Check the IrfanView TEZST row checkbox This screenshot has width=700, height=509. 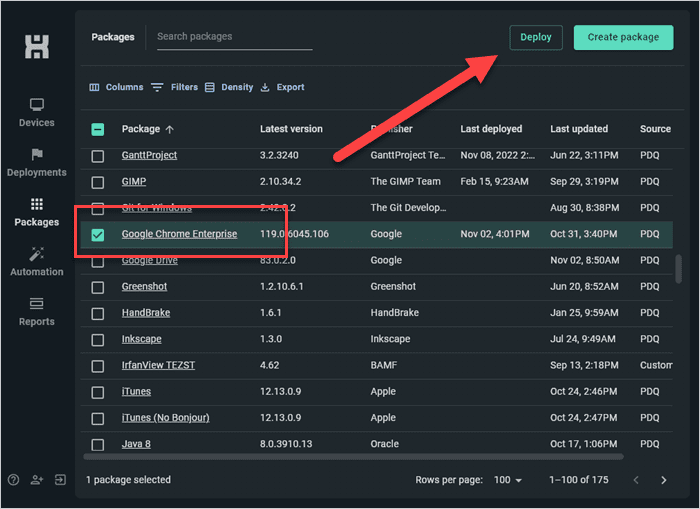98,366
